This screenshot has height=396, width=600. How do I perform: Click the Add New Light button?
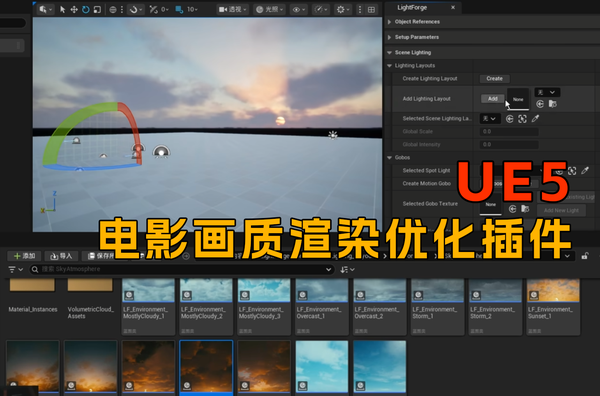(561, 210)
